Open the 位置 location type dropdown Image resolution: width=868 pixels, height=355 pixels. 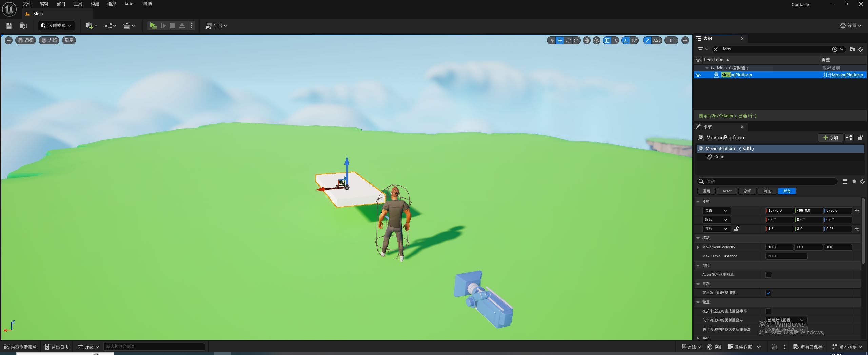tap(716, 211)
